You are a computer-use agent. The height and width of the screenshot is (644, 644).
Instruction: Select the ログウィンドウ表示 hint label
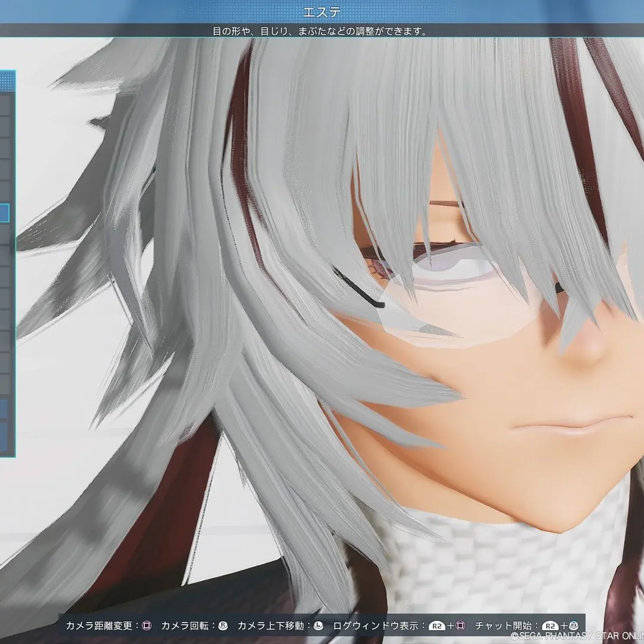coord(376,626)
